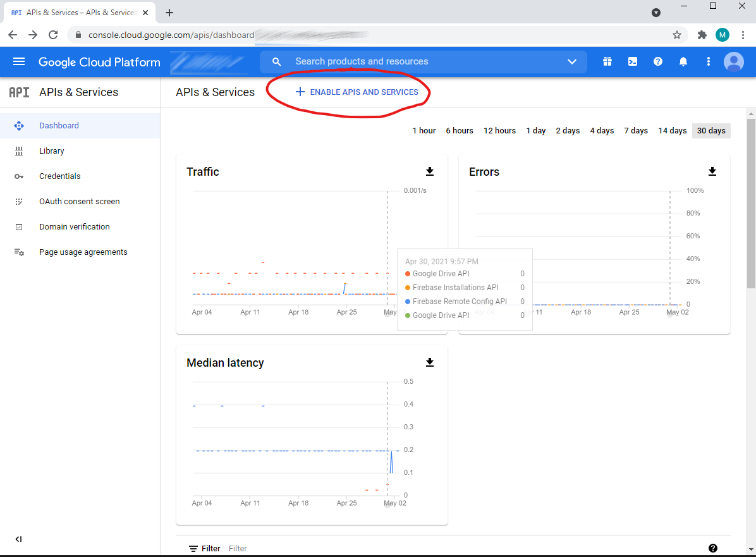This screenshot has width=756, height=557.
Task: Select the 30 days time range
Action: point(711,131)
